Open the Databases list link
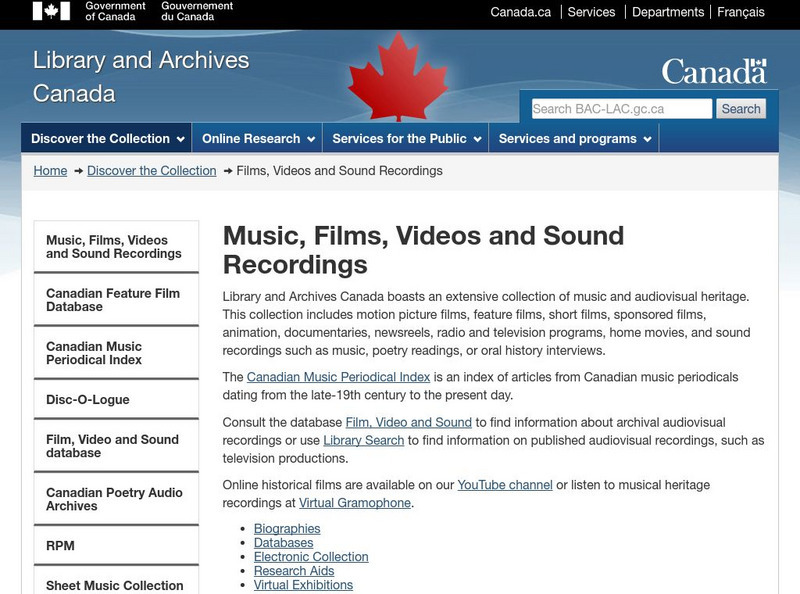The height and width of the screenshot is (594, 800). [x=284, y=542]
